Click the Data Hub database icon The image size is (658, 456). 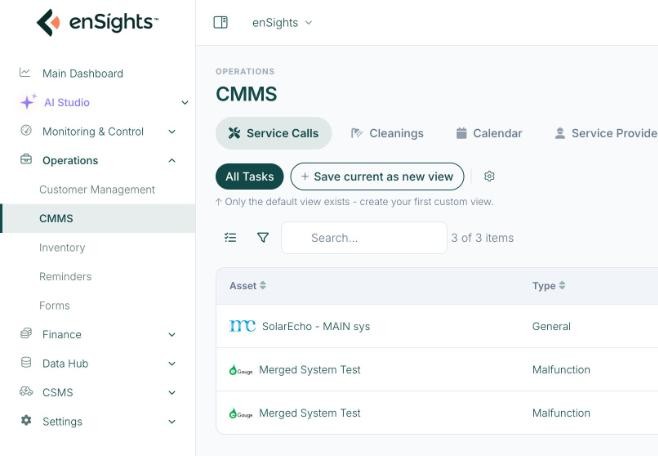[26, 362]
